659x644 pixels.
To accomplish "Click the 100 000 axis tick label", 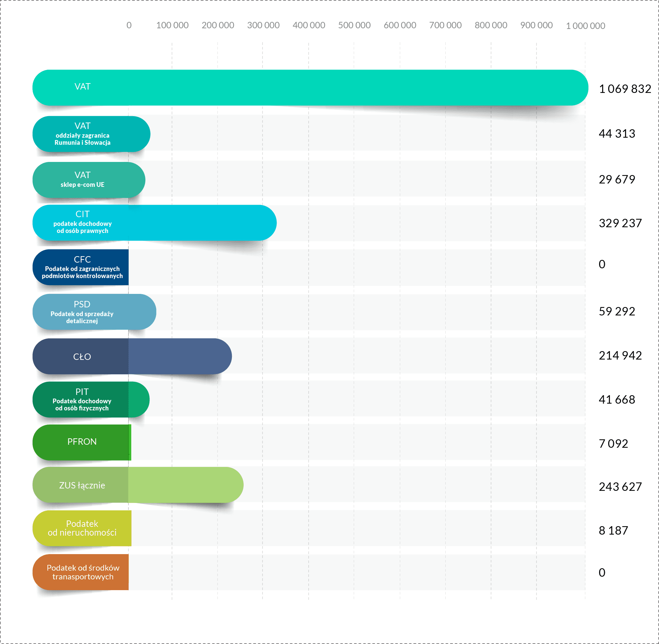I will coord(172,25).
